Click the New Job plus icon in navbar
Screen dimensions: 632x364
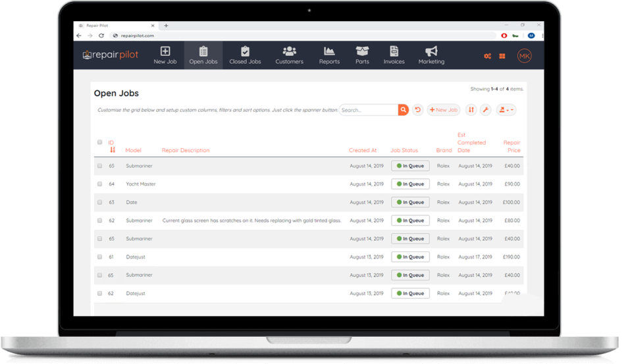[x=165, y=51]
